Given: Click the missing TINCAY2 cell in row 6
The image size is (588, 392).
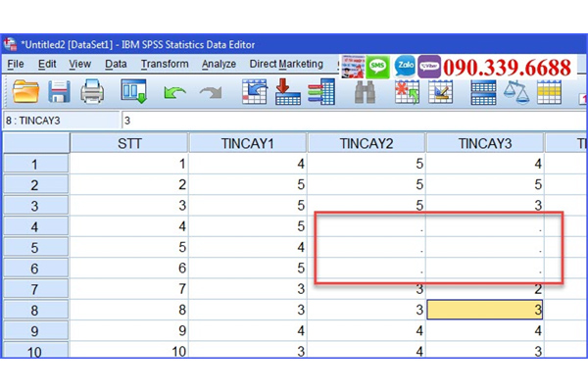Looking at the screenshot, I should click(x=367, y=268).
